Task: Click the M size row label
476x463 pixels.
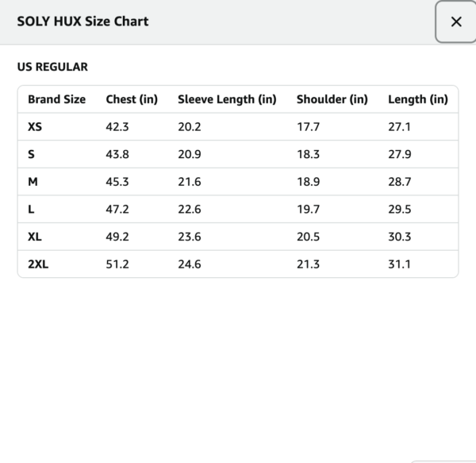Action: click(x=33, y=182)
